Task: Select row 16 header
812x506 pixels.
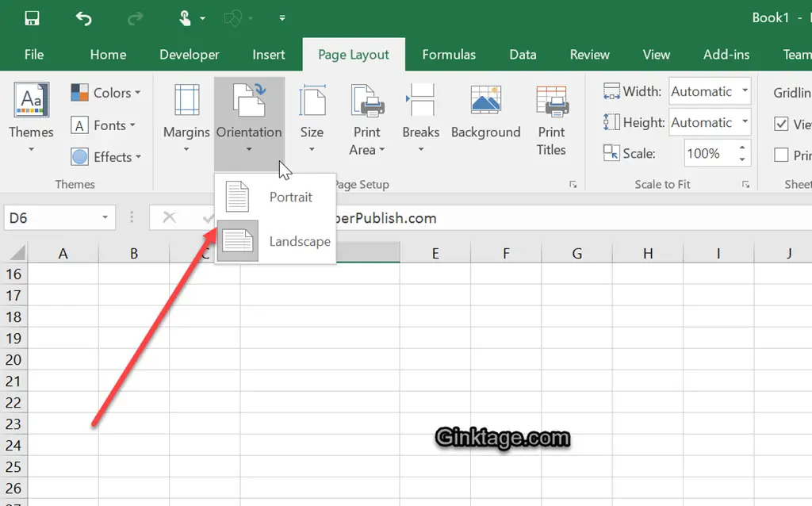Action: pyautogui.click(x=13, y=274)
